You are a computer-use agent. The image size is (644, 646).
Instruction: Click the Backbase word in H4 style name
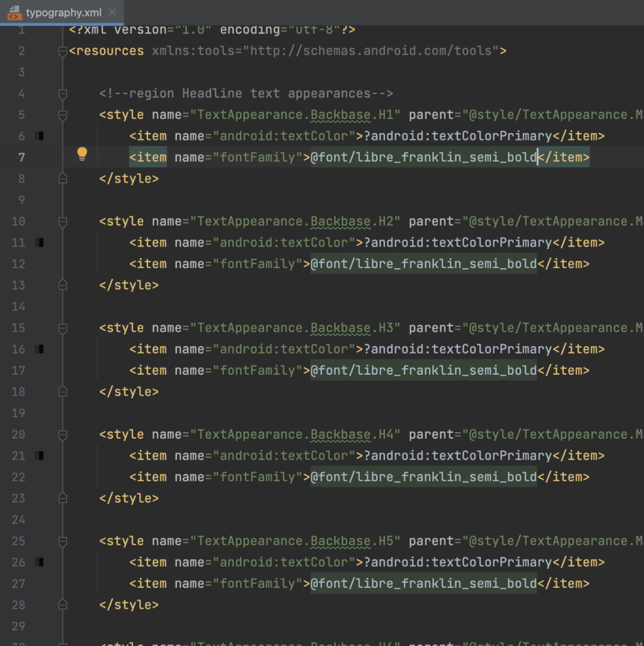pyautogui.click(x=340, y=435)
